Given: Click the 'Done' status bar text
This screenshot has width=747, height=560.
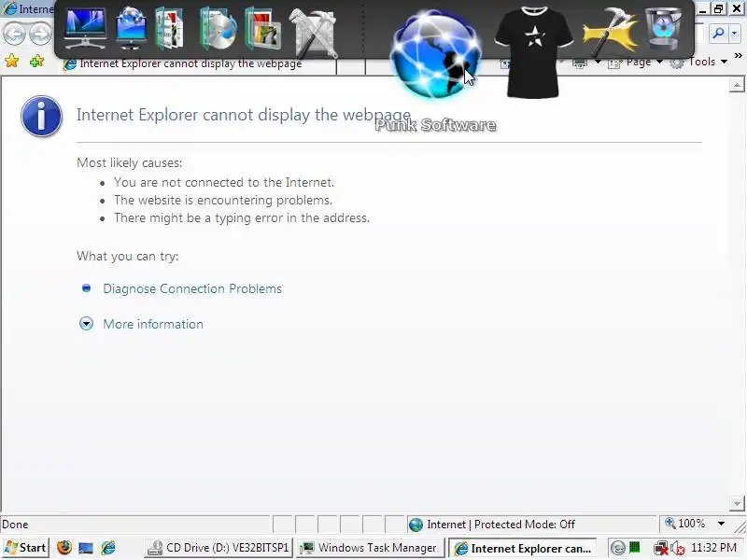Looking at the screenshot, I should point(15,525).
